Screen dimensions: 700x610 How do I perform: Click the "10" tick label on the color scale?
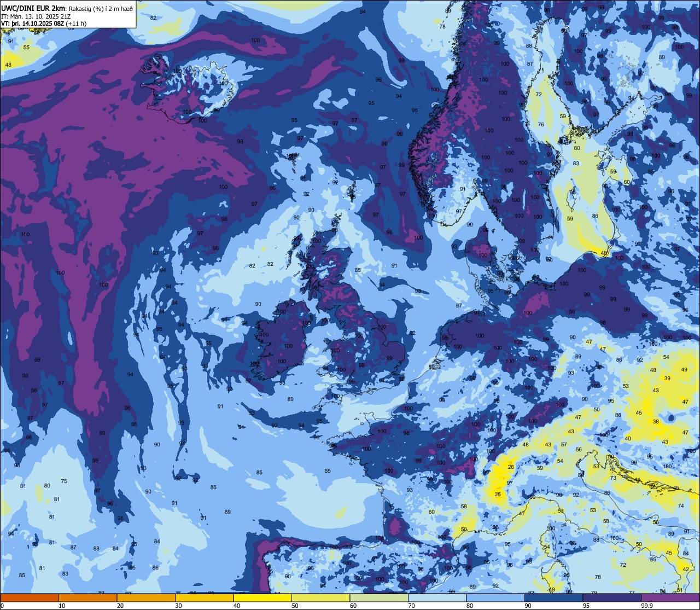point(62,606)
